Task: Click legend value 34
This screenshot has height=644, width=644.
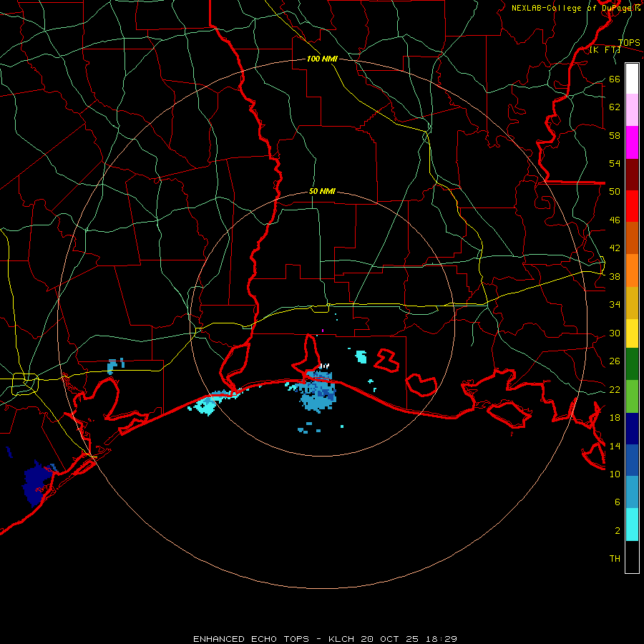Action: (x=615, y=305)
